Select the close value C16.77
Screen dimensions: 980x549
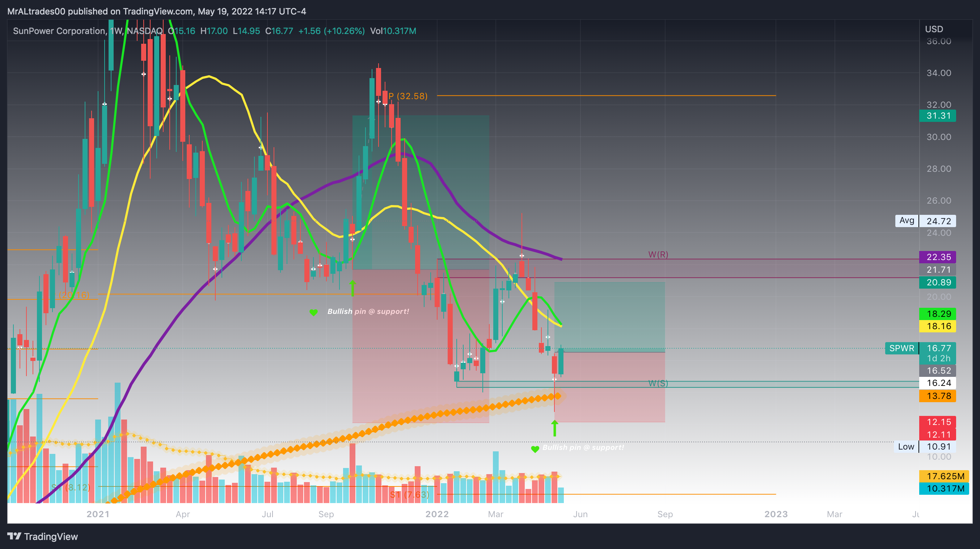coord(279,31)
